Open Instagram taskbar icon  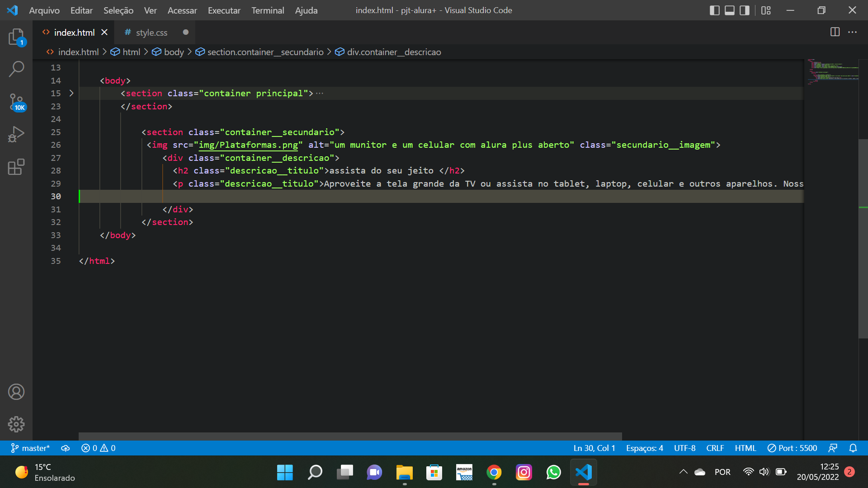[x=524, y=472]
